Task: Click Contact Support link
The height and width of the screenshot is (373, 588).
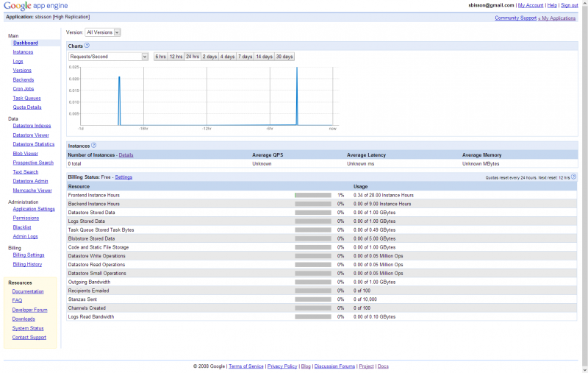Action: pos(29,338)
